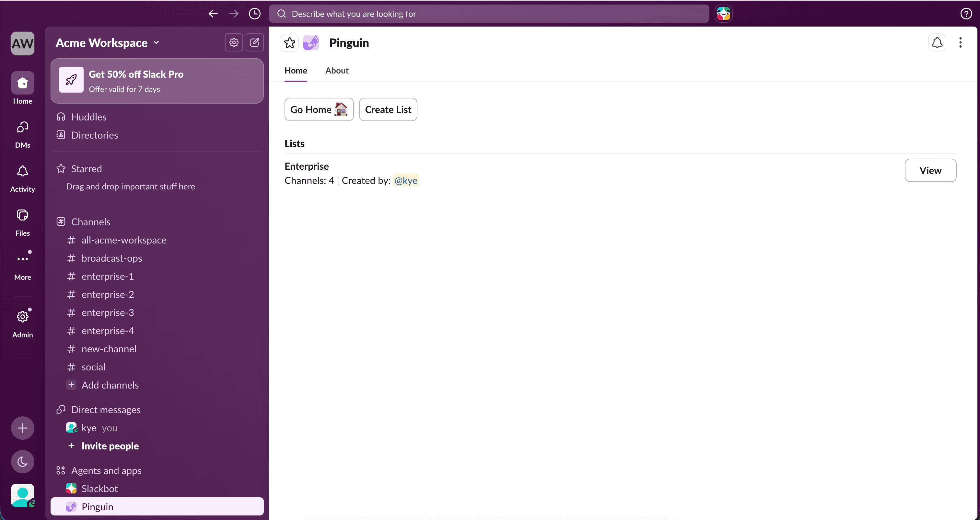Open the social channel

pos(157,367)
